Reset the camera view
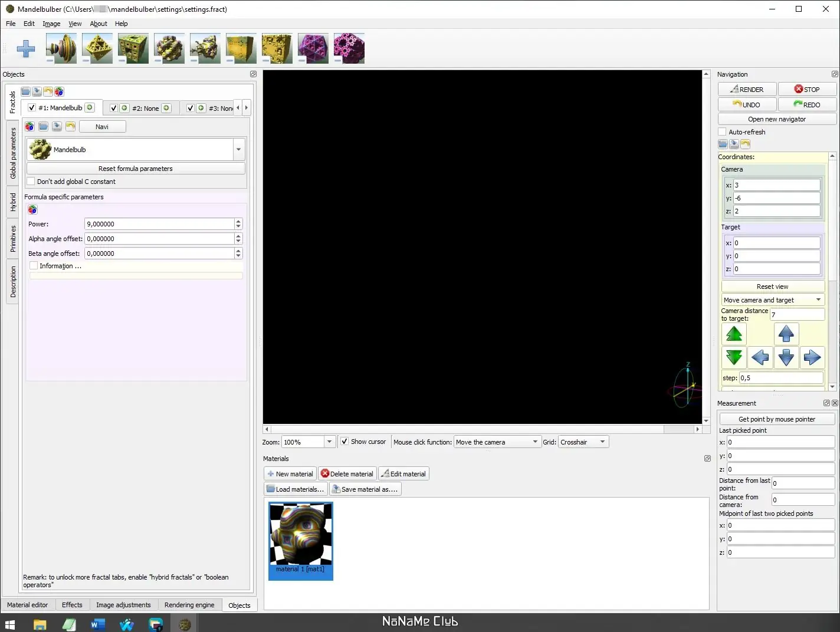840x632 pixels. pos(773,287)
